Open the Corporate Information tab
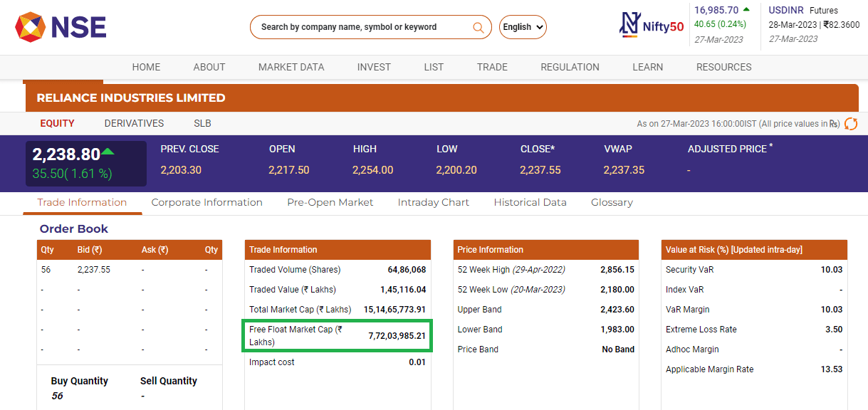The image size is (868, 410). (x=206, y=202)
